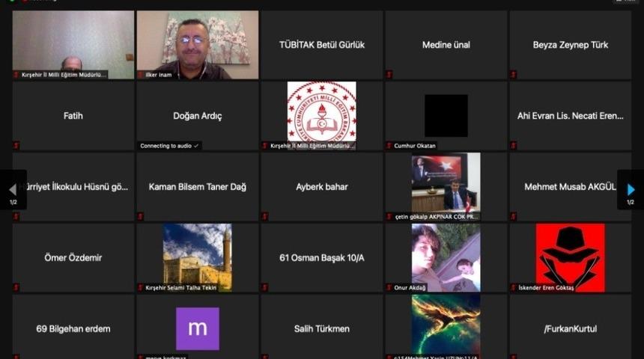Click mic icon on 61 Osman Başak tile
644x359 pixels.
[265, 287]
